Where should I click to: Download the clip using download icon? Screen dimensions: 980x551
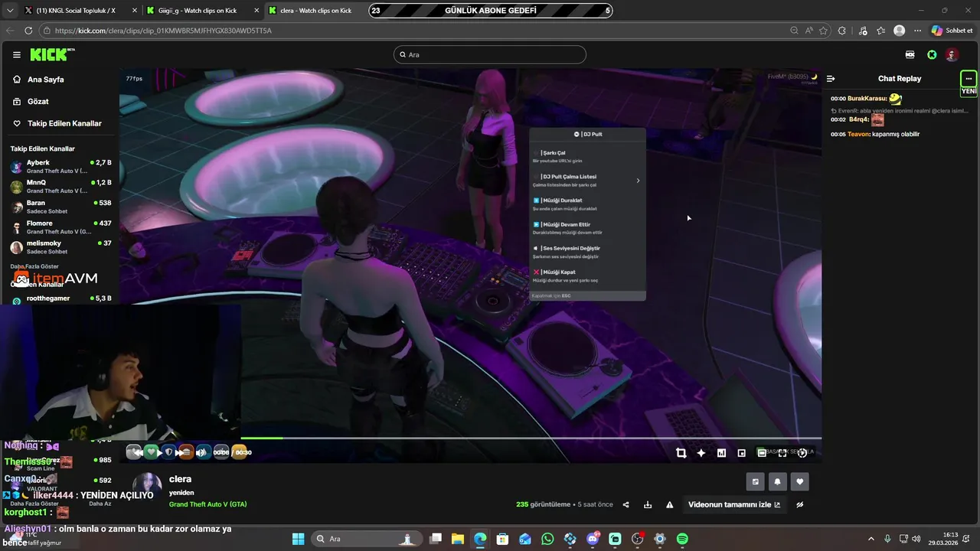(x=648, y=504)
